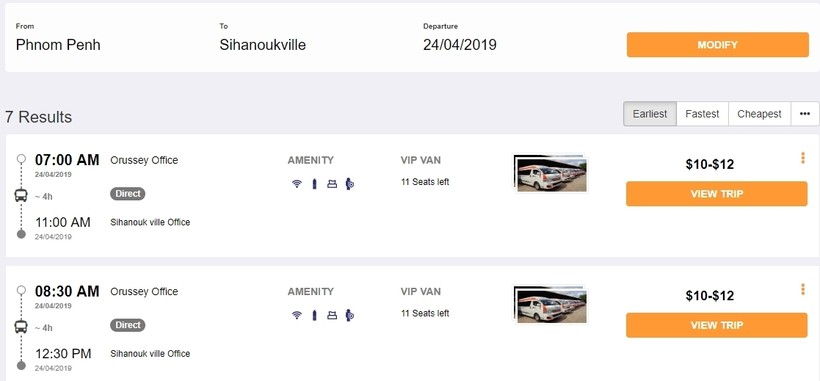820x381 pixels.
Task: Sort results by Cheapest
Action: point(759,114)
